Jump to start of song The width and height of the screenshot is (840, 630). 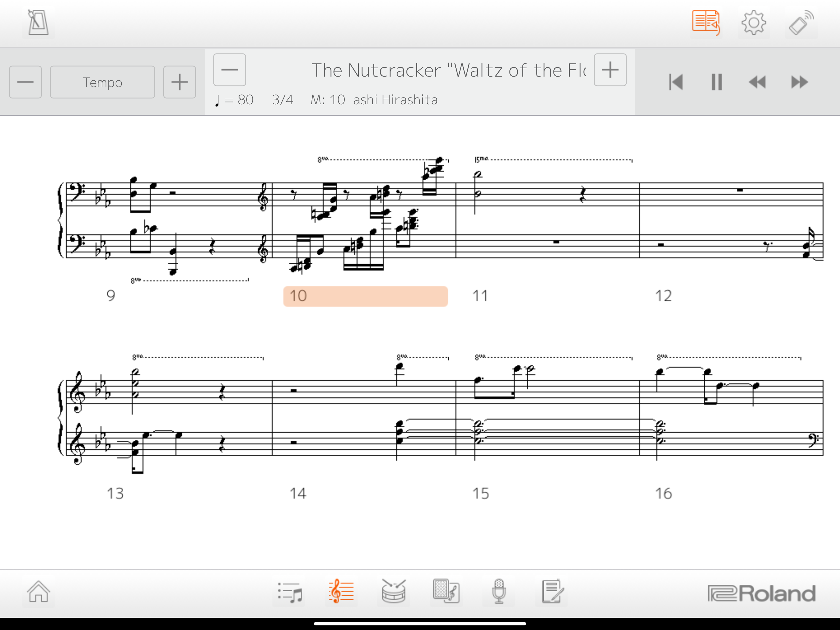point(676,82)
